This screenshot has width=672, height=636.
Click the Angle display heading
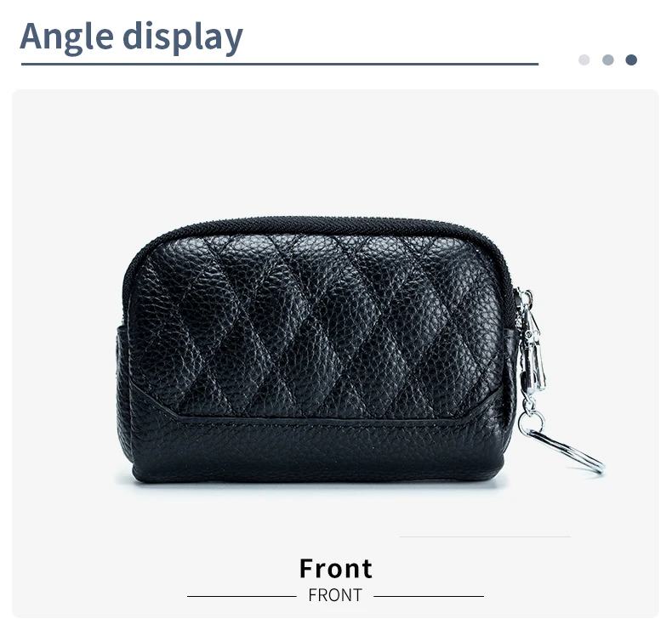click(x=131, y=37)
